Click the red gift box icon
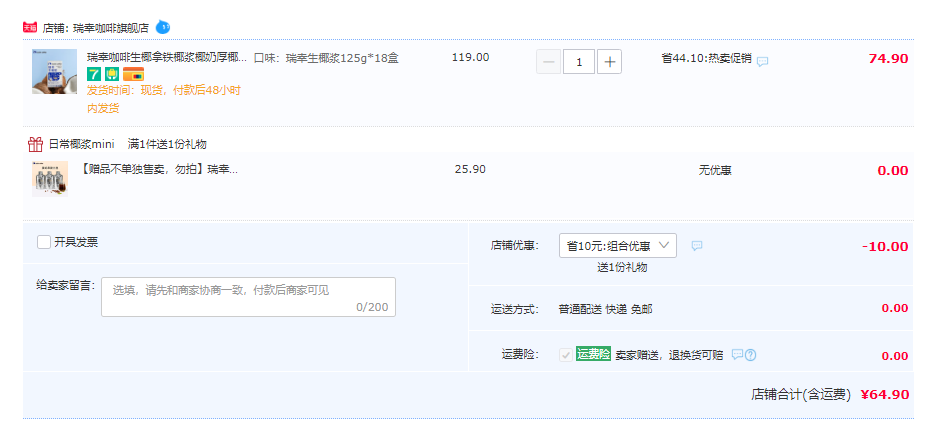The width and height of the screenshot is (934, 427). click(36, 144)
